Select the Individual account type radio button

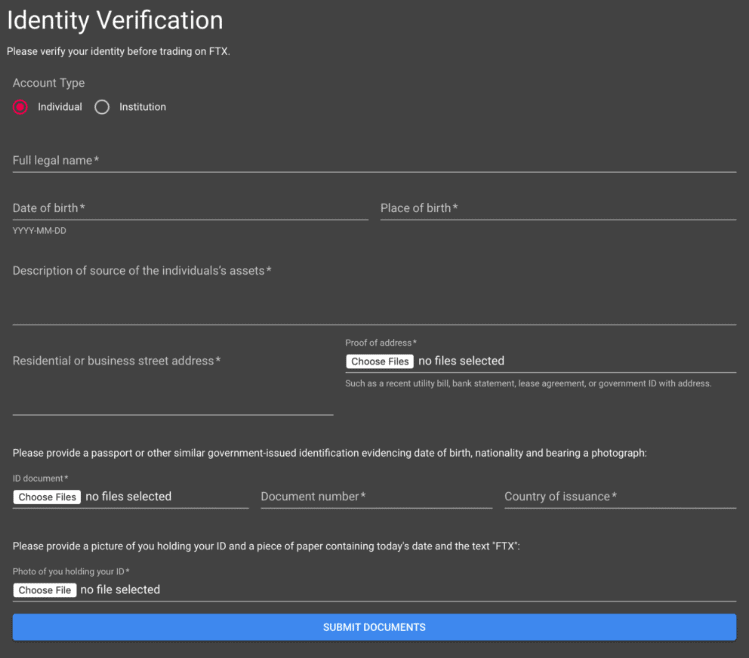[20, 107]
